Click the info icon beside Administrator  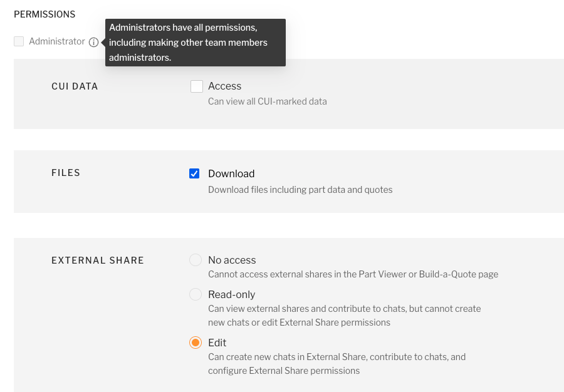(93, 42)
